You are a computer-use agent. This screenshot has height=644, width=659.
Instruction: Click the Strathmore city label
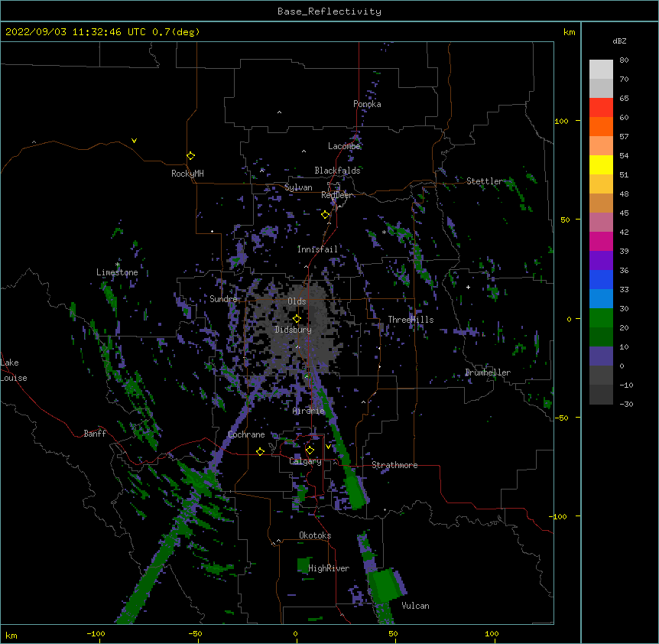[x=394, y=465]
